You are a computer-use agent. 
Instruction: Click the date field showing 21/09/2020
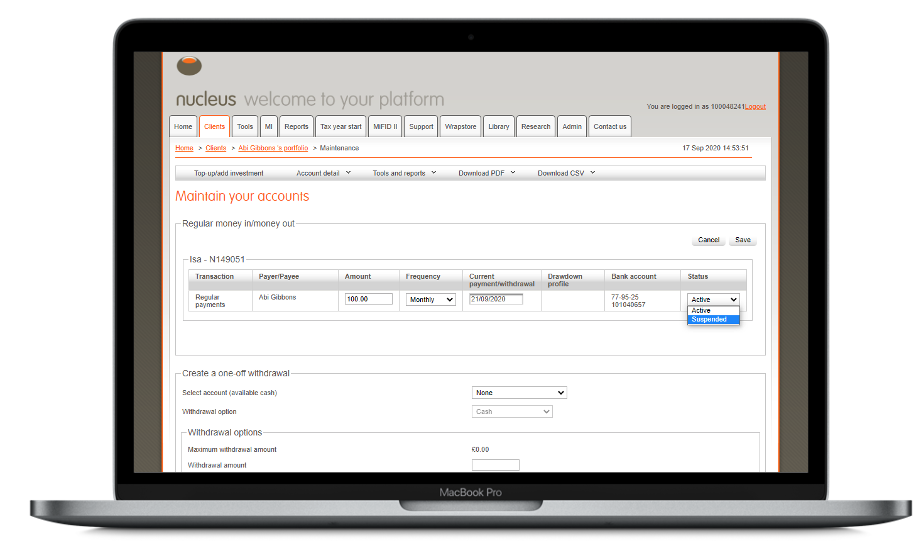(x=496, y=299)
